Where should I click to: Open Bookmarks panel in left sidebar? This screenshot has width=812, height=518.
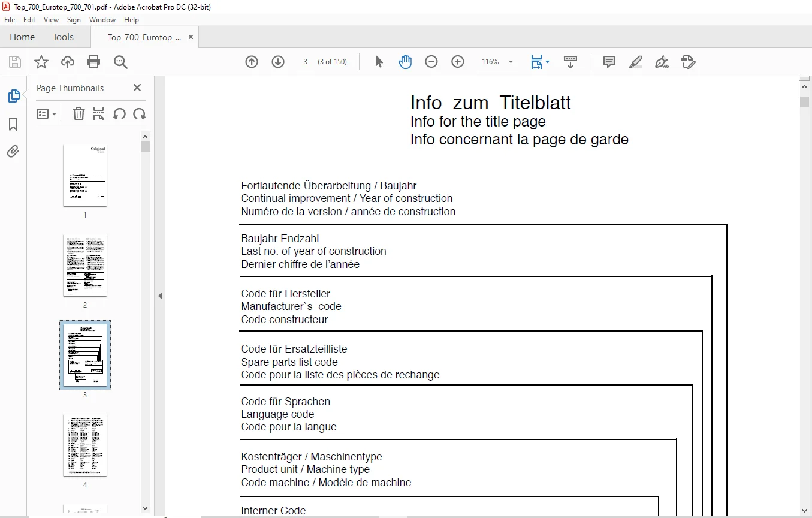[x=13, y=124]
